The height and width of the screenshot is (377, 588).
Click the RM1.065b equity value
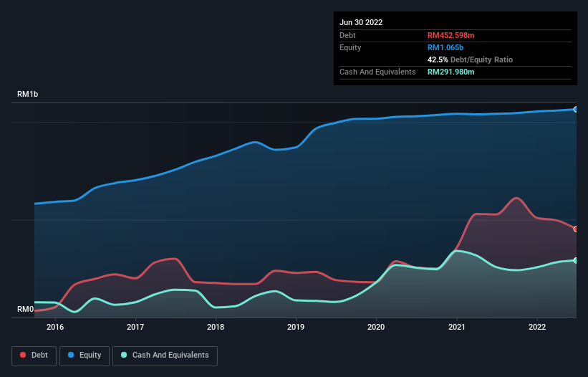[445, 47]
